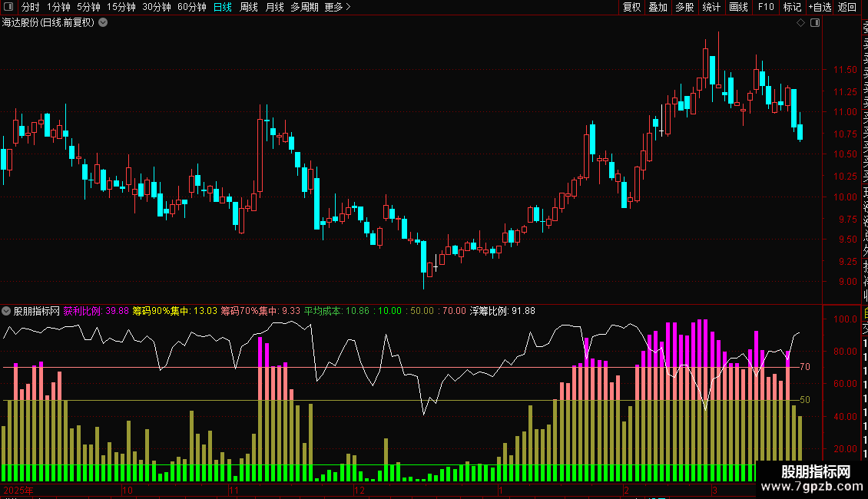The height and width of the screenshot is (499, 868).
Task: Click the 11.50 price axis label
Action: [845, 70]
